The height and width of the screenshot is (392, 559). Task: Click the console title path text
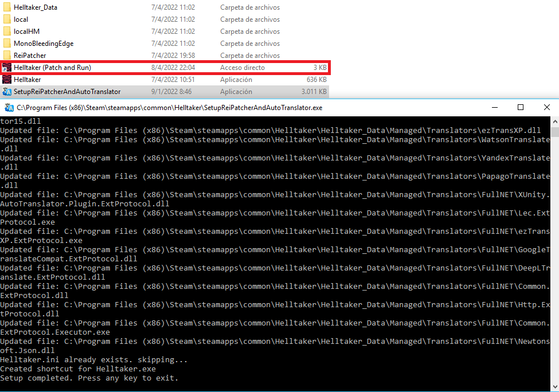[169, 108]
